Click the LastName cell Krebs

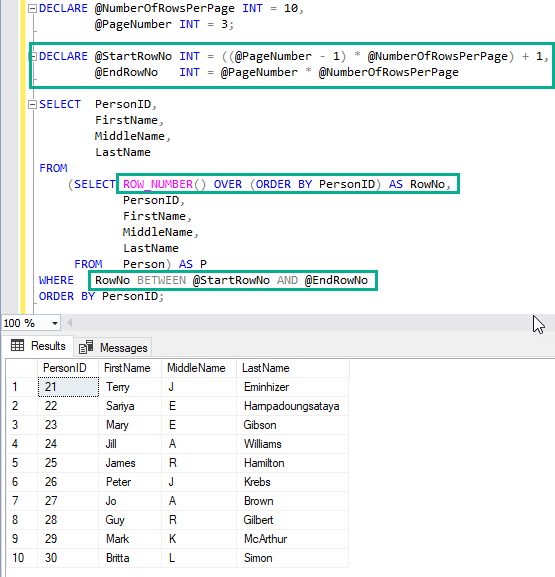(293, 482)
